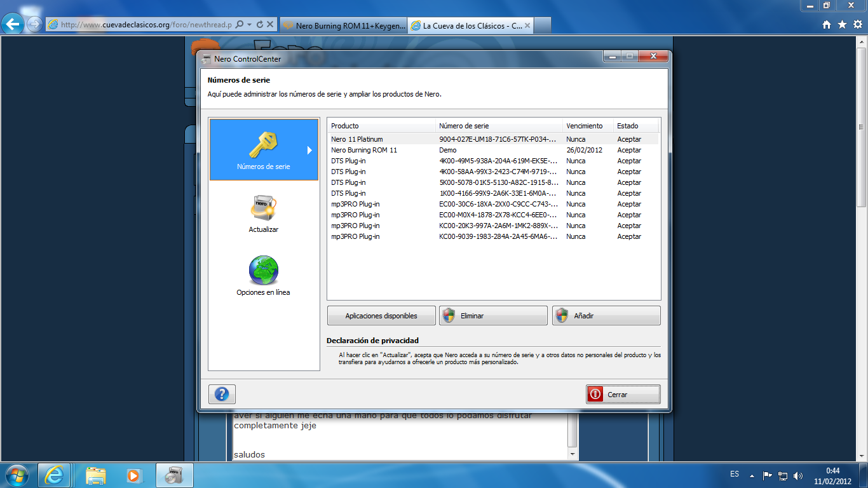Click the Añadir button
Viewport: 868px width, 488px height.
click(606, 316)
